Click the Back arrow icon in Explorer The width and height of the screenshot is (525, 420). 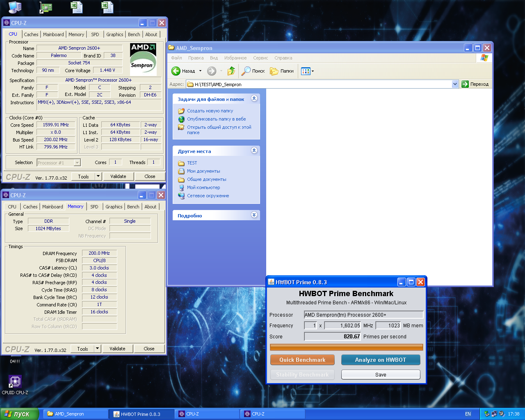(x=176, y=71)
